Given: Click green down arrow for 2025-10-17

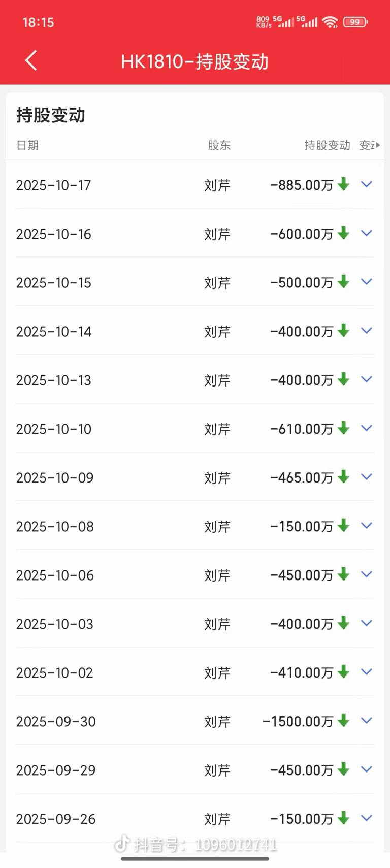Looking at the screenshot, I should point(344,184).
